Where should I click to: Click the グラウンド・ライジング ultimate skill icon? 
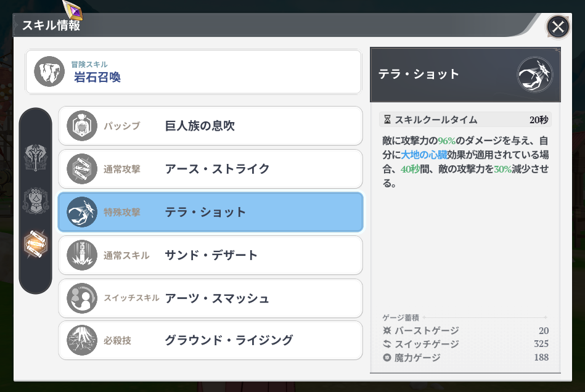coord(82,340)
